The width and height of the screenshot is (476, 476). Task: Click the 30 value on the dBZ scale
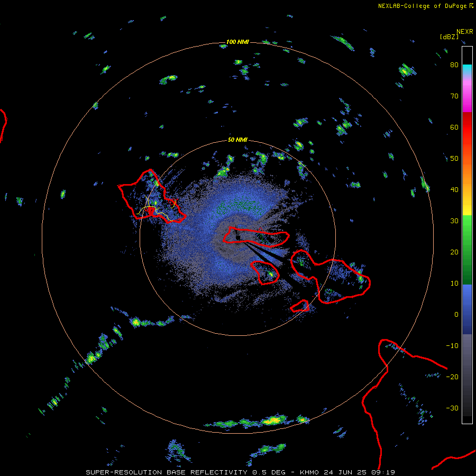pos(454,221)
